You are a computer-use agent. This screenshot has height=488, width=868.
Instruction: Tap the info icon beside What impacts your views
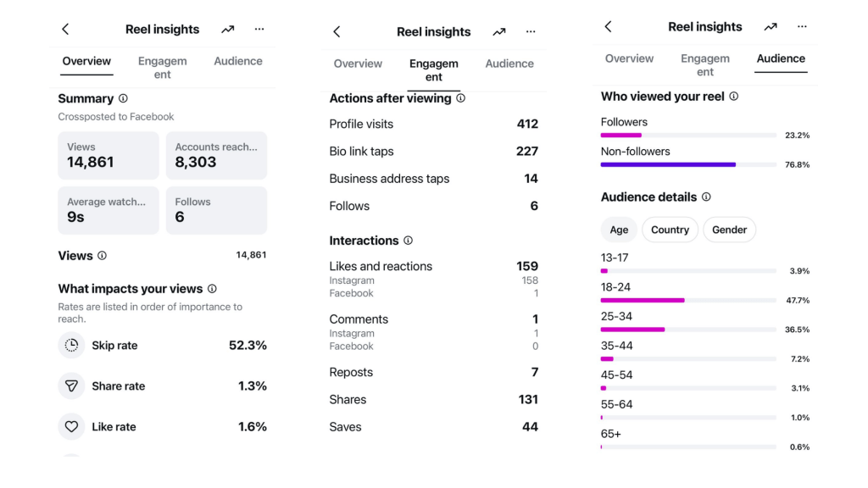(212, 289)
